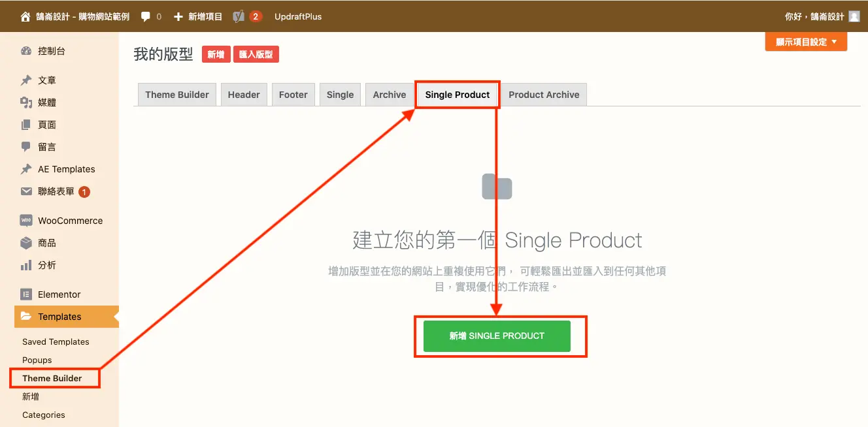Click the user avatar in admin bar

click(854, 16)
